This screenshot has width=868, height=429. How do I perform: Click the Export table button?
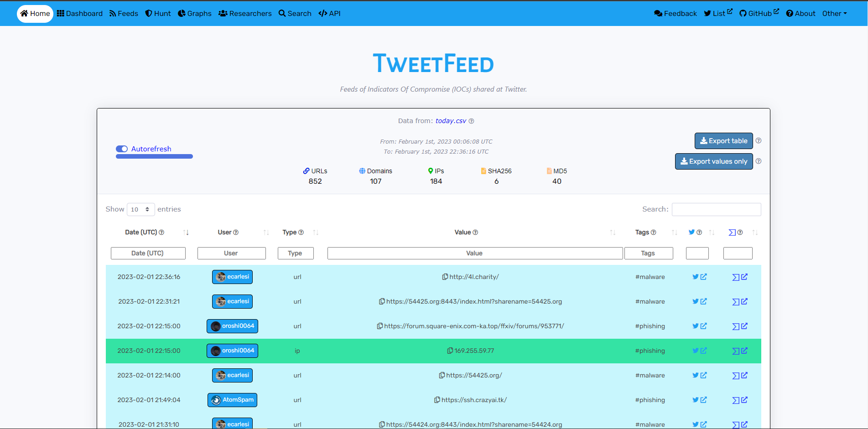(x=723, y=141)
